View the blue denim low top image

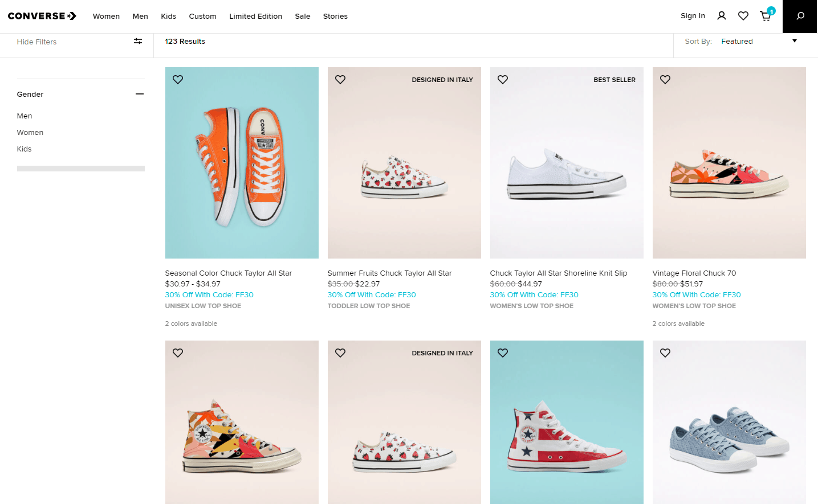[729, 422]
